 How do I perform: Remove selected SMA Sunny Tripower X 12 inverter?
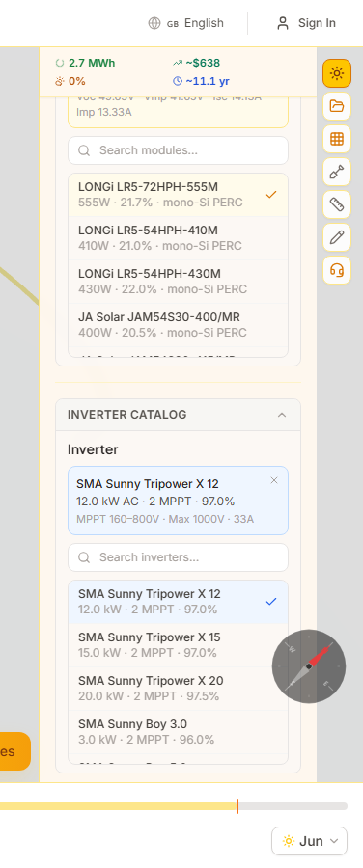pos(274,480)
